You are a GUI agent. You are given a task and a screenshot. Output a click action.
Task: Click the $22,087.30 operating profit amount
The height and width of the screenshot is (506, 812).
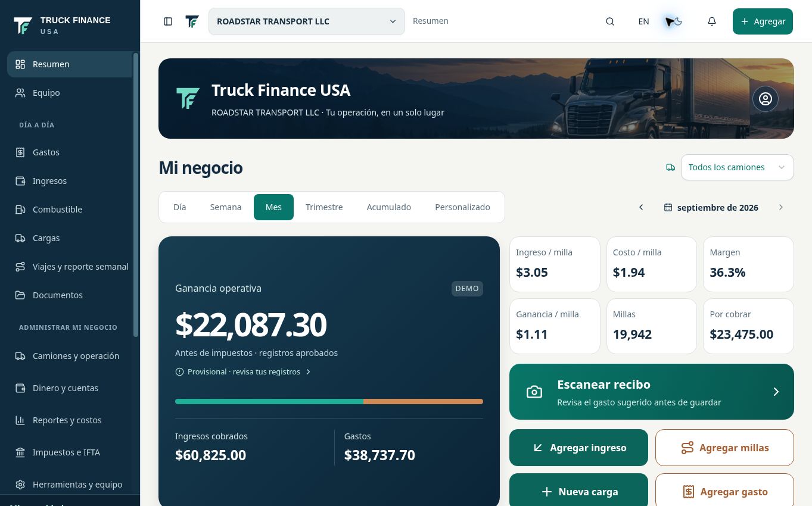coord(251,324)
